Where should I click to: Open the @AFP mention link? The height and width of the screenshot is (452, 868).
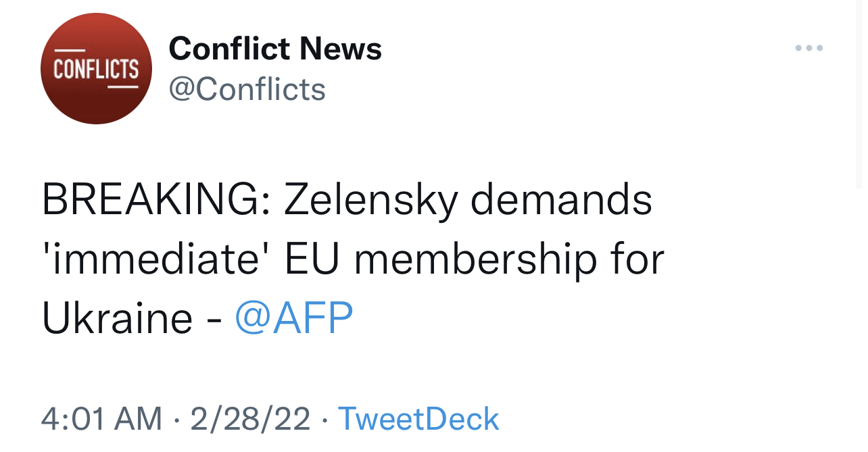[x=293, y=318]
